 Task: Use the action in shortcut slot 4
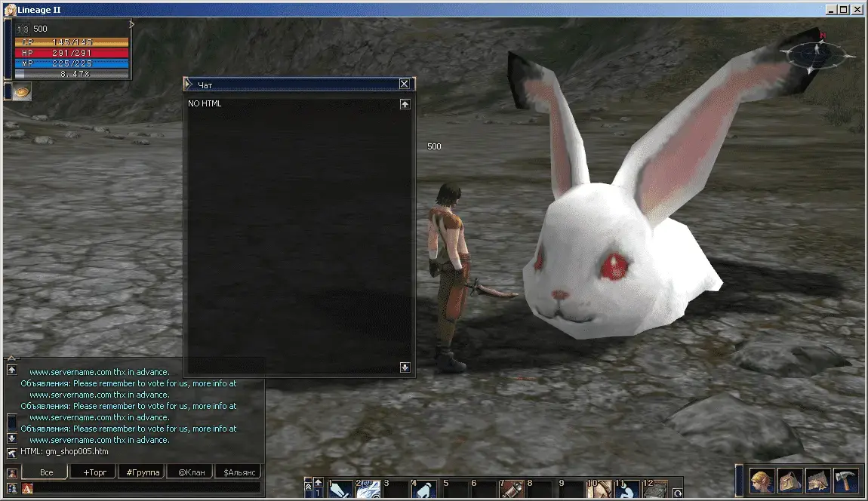tap(424, 489)
